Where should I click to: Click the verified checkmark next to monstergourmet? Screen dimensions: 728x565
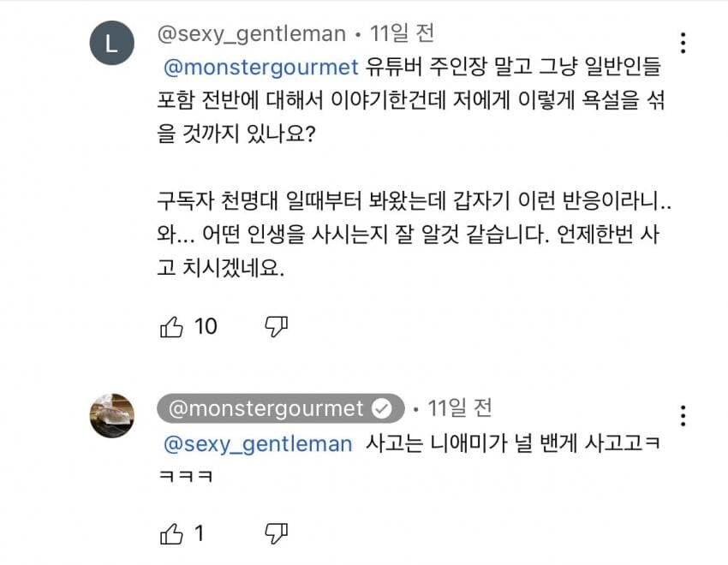pos(383,409)
